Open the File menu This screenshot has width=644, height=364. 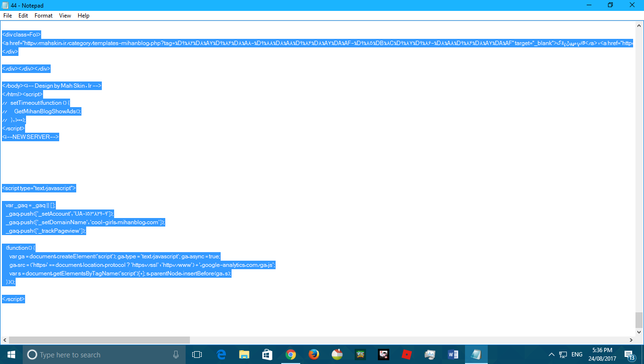(x=8, y=16)
